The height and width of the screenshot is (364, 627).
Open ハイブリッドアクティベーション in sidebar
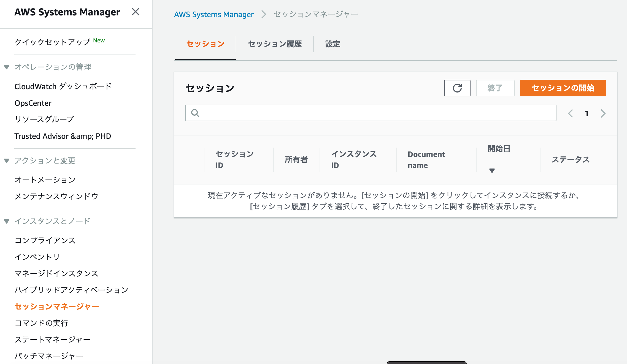pos(71,290)
